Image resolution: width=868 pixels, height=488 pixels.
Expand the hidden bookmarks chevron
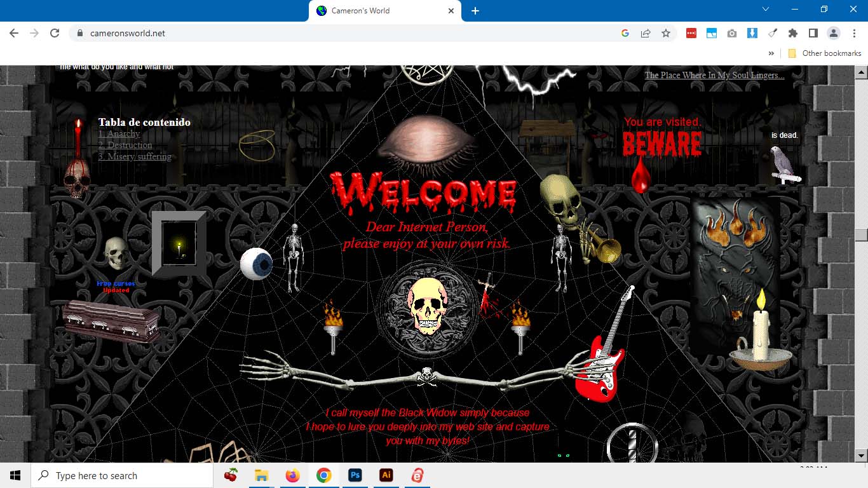point(771,53)
